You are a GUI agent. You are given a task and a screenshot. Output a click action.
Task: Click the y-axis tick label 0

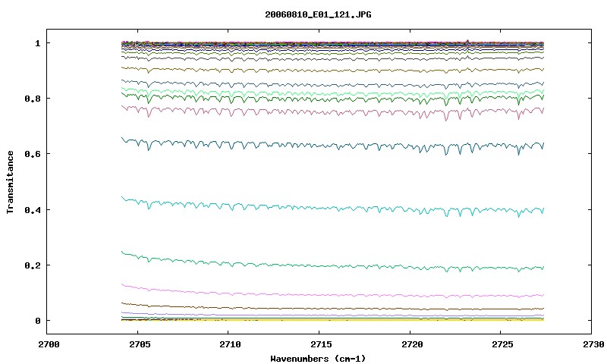click(x=37, y=321)
